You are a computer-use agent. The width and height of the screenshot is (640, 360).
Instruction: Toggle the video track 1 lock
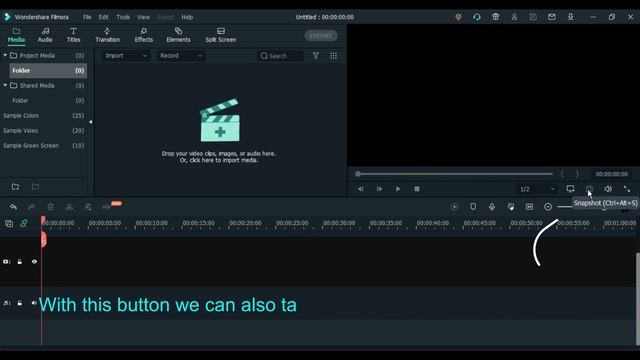pyautogui.click(x=20, y=262)
